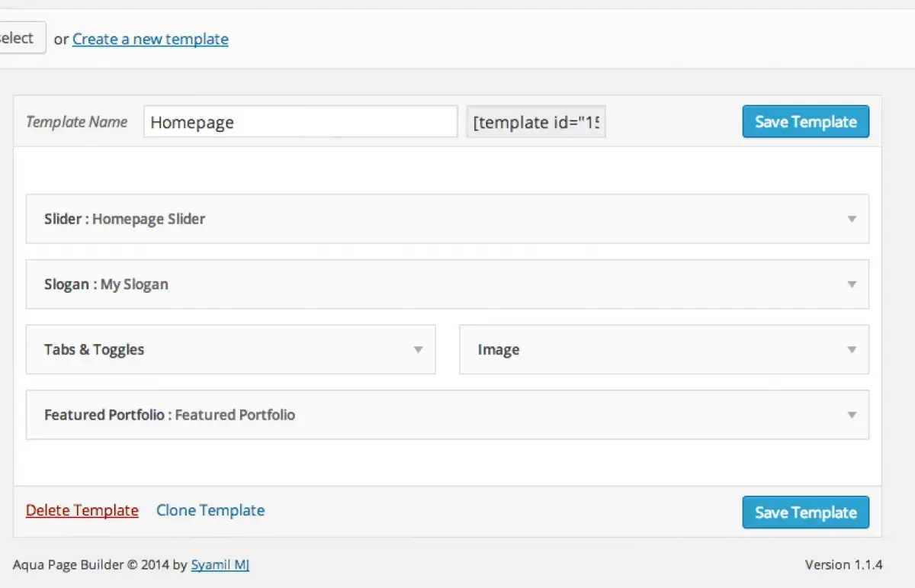Click the top Save Template button
Image resolution: width=915 pixels, height=588 pixels.
point(806,122)
